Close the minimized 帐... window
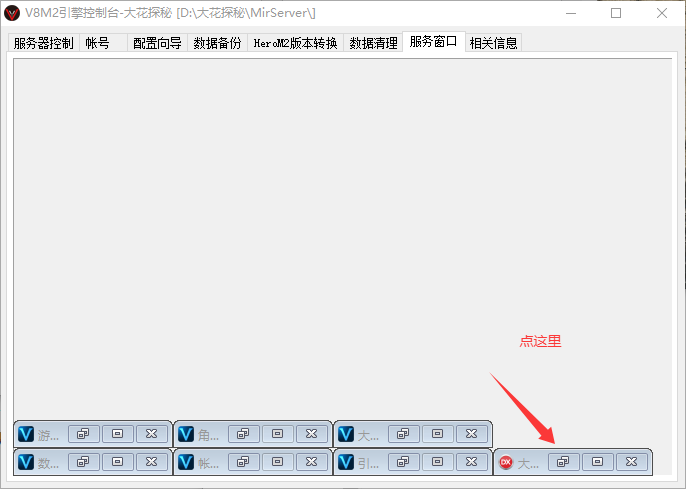 tap(311, 462)
